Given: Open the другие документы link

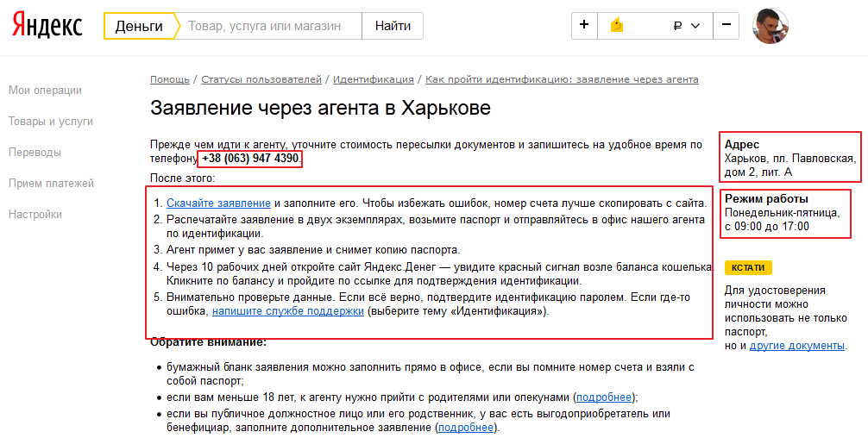Looking at the screenshot, I should tap(796, 345).
